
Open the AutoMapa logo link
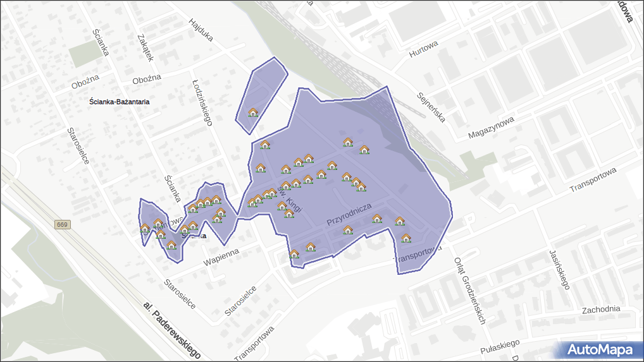point(599,349)
